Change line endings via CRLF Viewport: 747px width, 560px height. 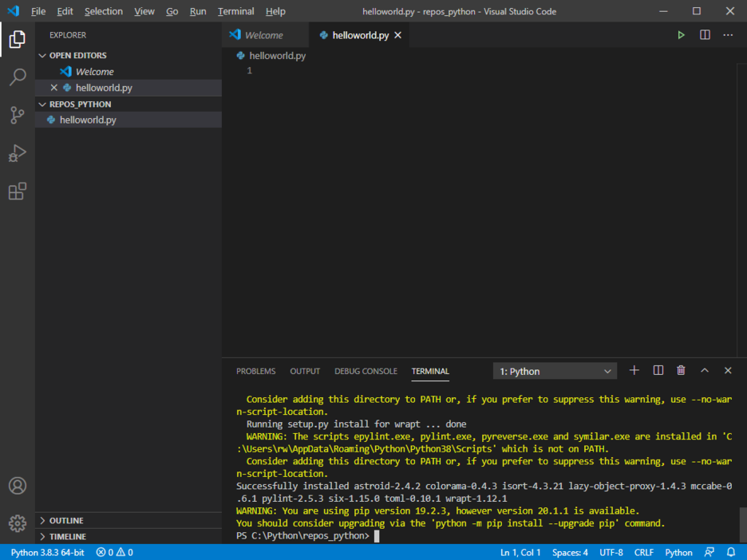click(643, 552)
